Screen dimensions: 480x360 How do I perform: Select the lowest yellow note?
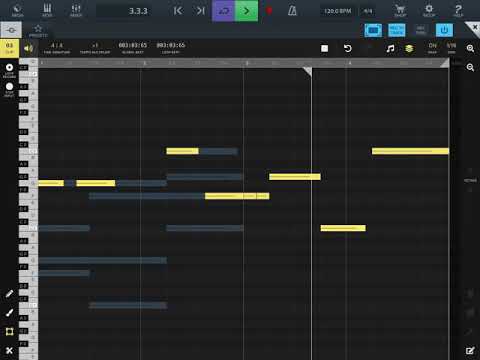343,228
